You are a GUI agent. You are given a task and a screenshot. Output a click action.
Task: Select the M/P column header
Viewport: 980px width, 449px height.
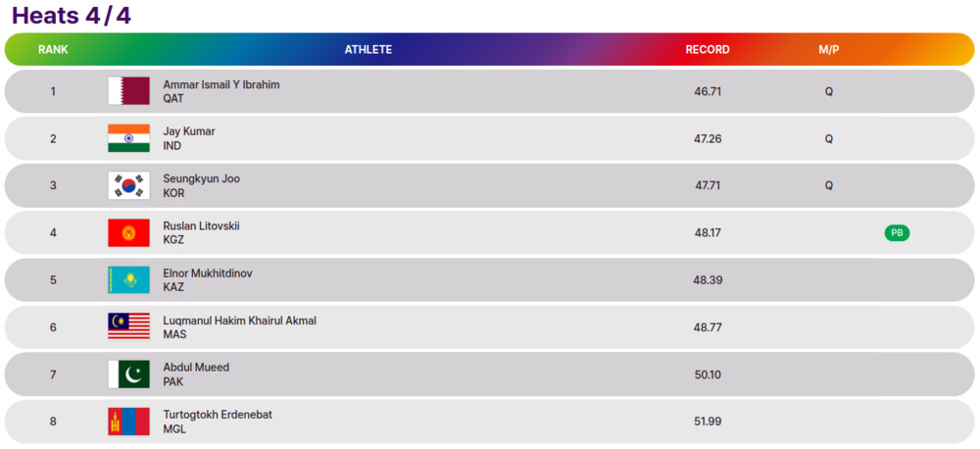pyautogui.click(x=829, y=49)
